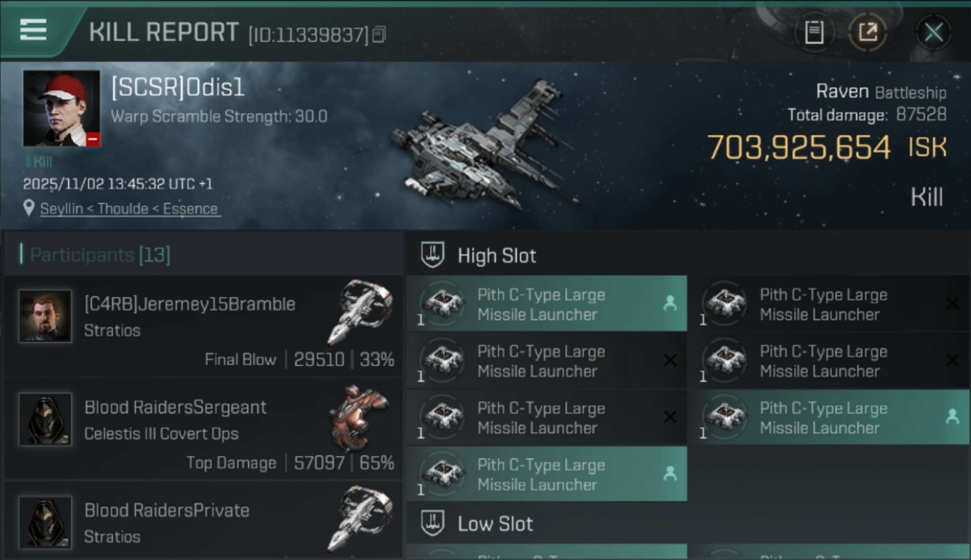Viewport: 971px width, 560px height.
Task: Open Jeremey15Bramble's character portrait
Action: 46,317
